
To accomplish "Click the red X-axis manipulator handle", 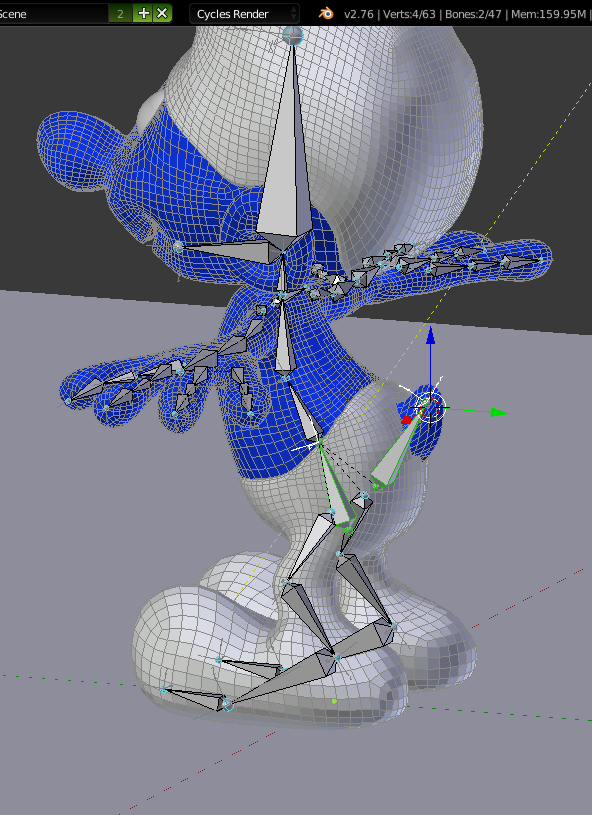I will pyautogui.click(x=407, y=419).
